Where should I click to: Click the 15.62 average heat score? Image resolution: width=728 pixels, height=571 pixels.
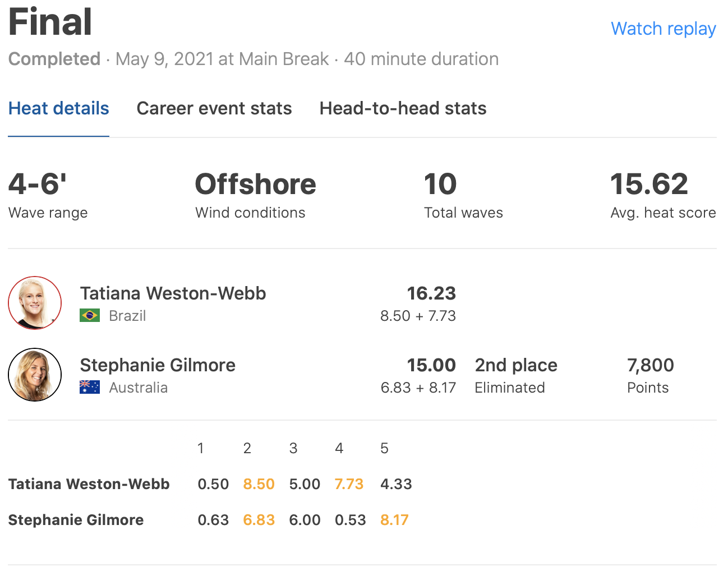[649, 184]
